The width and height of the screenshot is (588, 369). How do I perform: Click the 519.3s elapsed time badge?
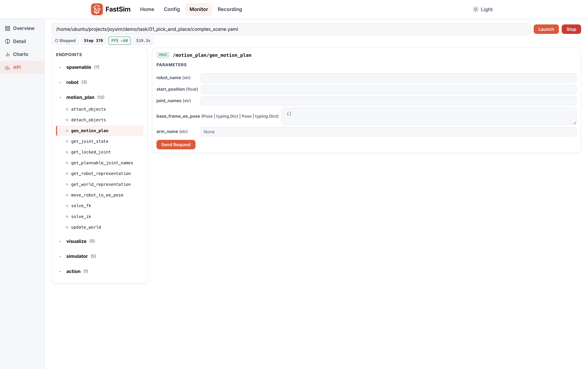[x=143, y=41]
